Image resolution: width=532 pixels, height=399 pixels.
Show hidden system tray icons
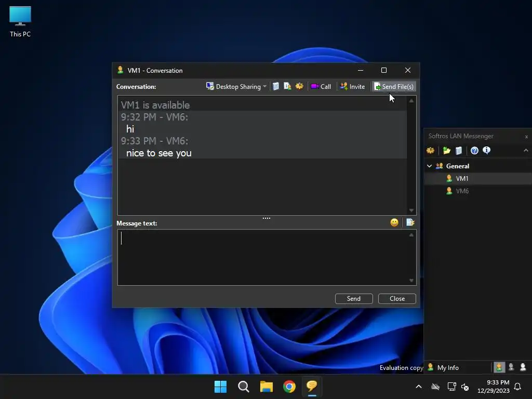[419, 387]
